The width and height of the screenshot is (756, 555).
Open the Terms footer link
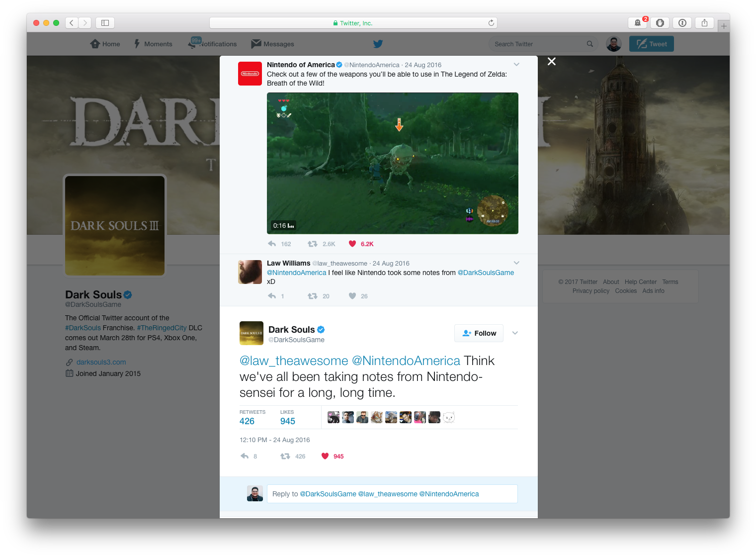pos(670,282)
